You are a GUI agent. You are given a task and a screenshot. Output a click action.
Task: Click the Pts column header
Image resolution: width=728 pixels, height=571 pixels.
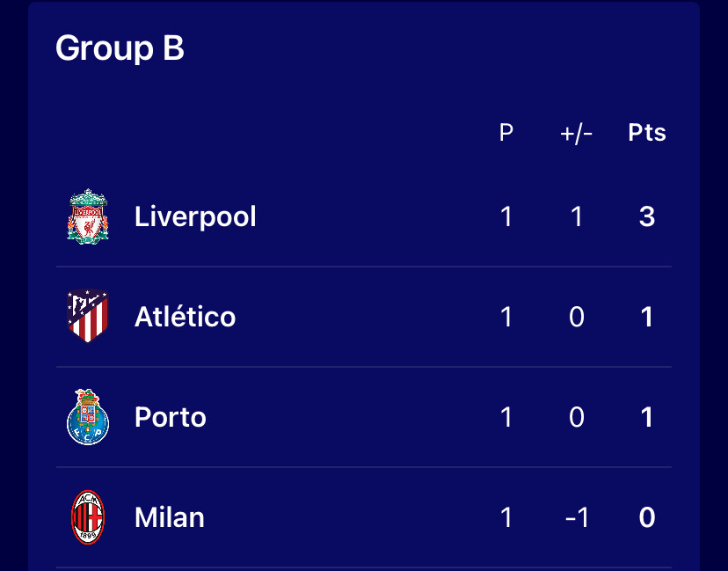point(647,133)
